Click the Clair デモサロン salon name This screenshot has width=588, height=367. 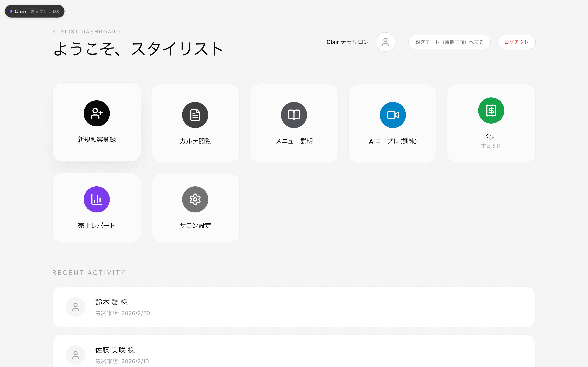[x=347, y=42]
